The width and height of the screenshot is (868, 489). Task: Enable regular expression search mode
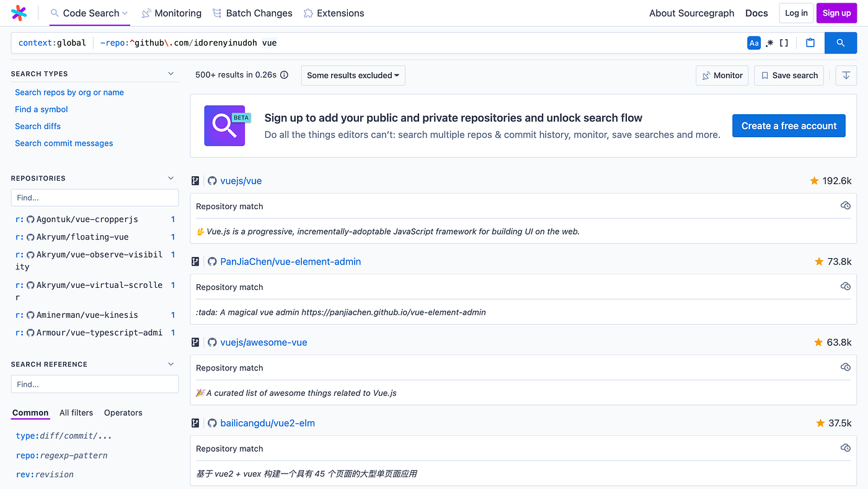769,43
